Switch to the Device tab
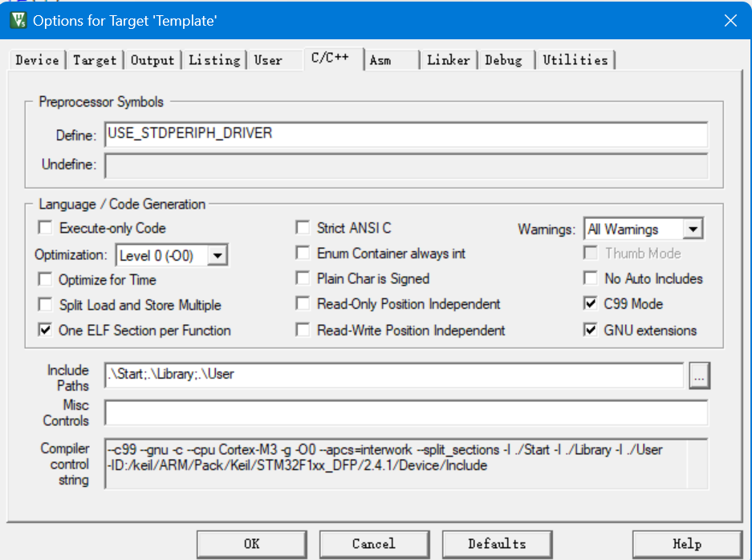The height and width of the screenshot is (560, 752). pyautogui.click(x=38, y=60)
